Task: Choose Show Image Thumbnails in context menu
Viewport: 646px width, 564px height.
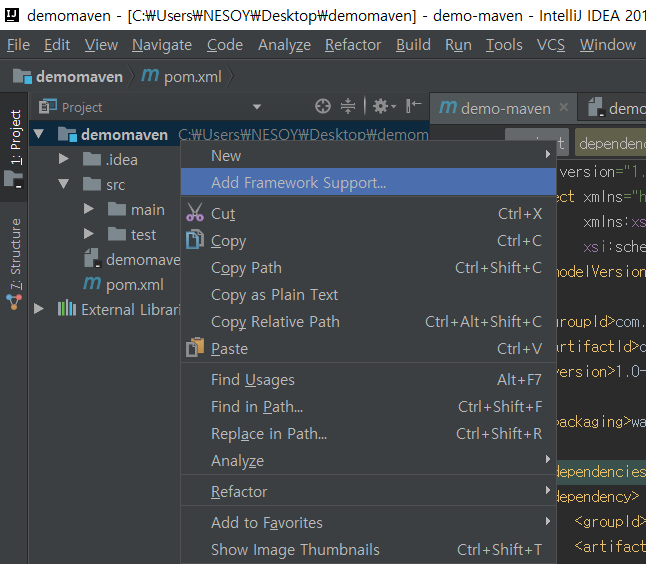Action: click(x=368, y=550)
